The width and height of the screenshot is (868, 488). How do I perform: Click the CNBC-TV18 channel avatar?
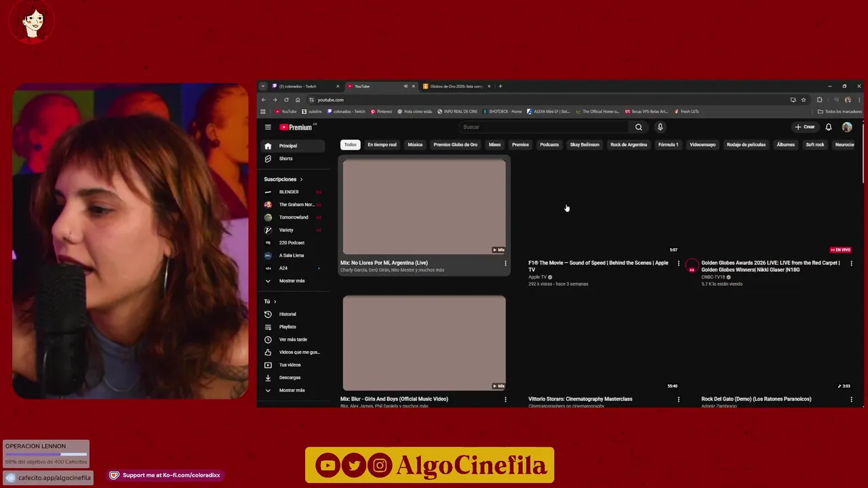click(x=691, y=266)
